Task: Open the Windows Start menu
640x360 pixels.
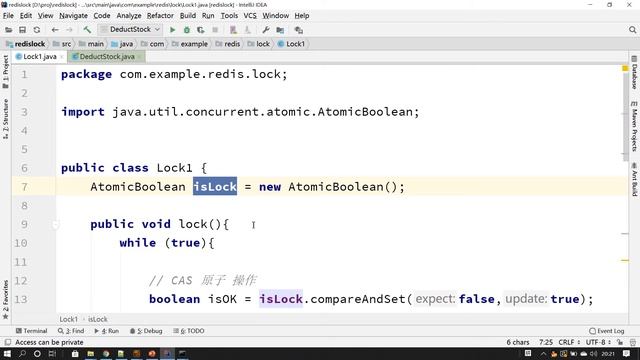Action: coord(7,353)
